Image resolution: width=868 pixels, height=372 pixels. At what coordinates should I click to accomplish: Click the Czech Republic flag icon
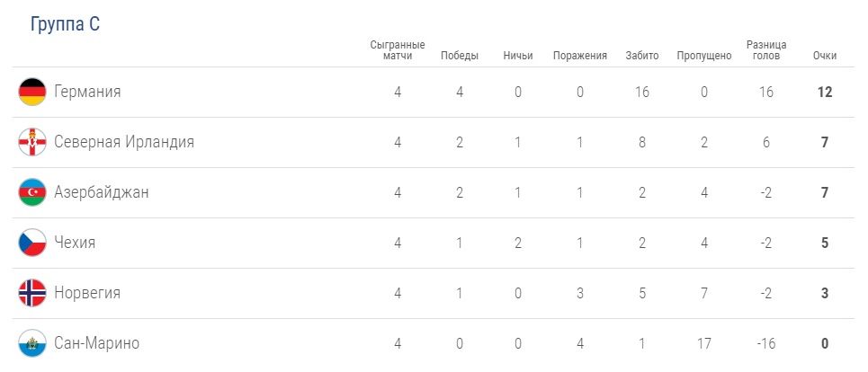point(32,243)
